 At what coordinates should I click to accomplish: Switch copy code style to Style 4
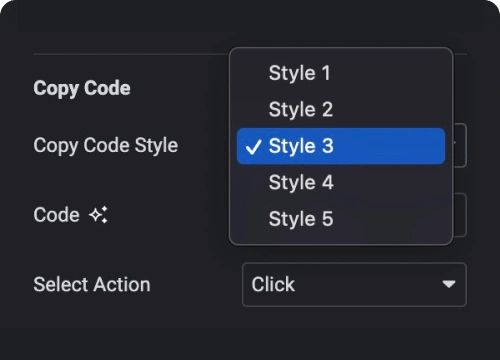coord(341,182)
